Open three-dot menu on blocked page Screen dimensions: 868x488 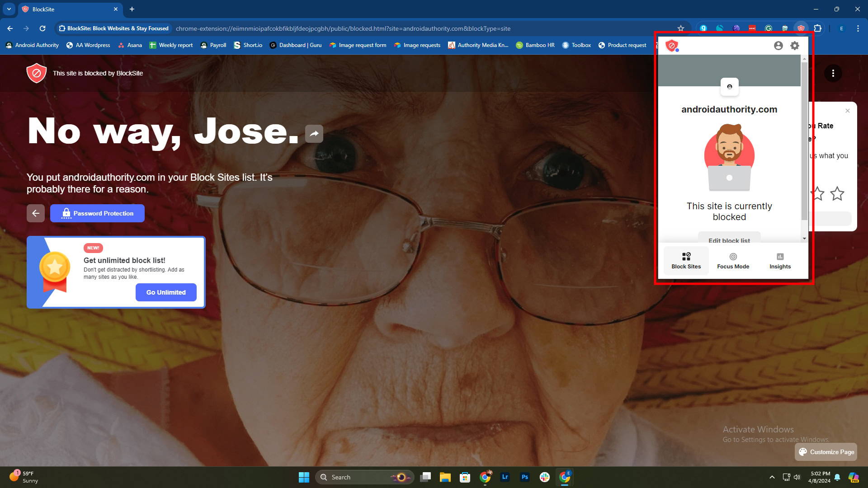pos(833,73)
